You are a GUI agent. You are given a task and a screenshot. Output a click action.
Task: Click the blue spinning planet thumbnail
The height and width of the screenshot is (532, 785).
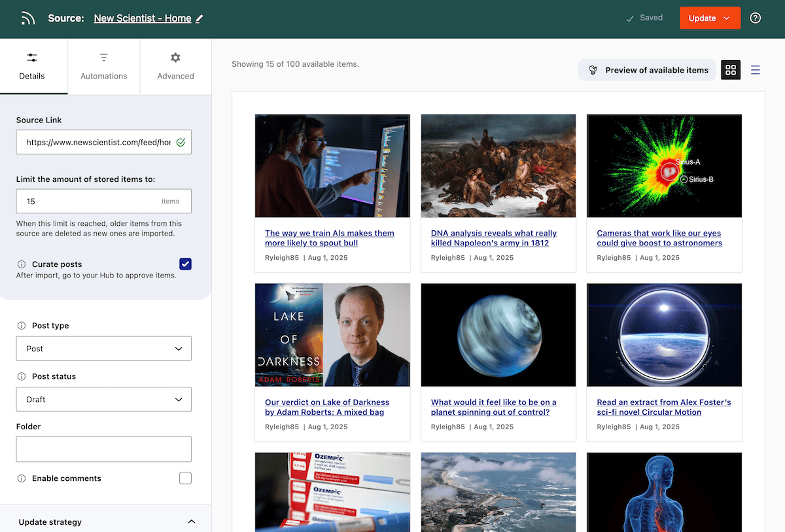tap(498, 335)
